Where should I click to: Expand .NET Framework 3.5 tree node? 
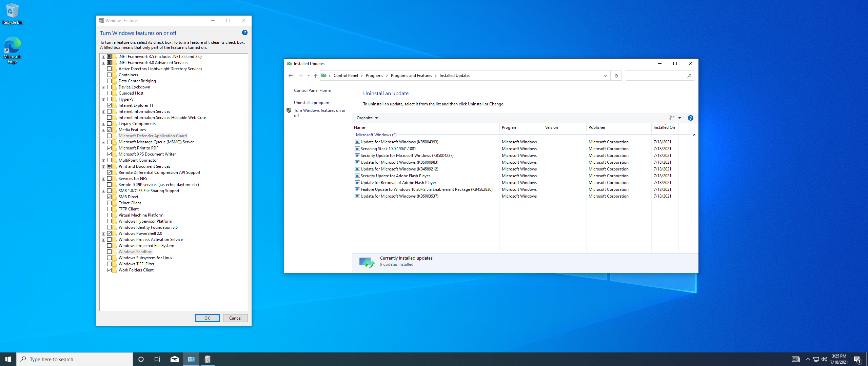pos(103,57)
